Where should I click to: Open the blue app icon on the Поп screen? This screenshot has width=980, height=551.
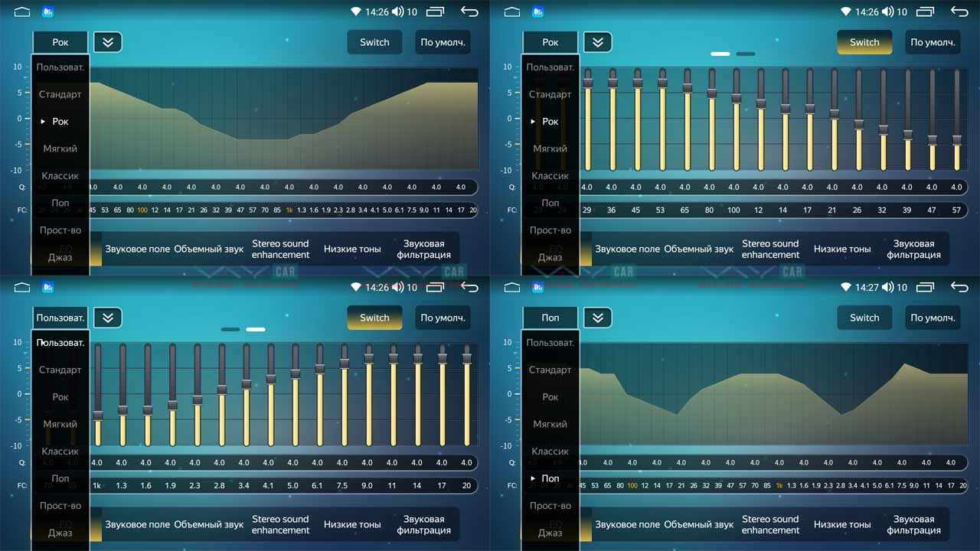click(x=537, y=288)
